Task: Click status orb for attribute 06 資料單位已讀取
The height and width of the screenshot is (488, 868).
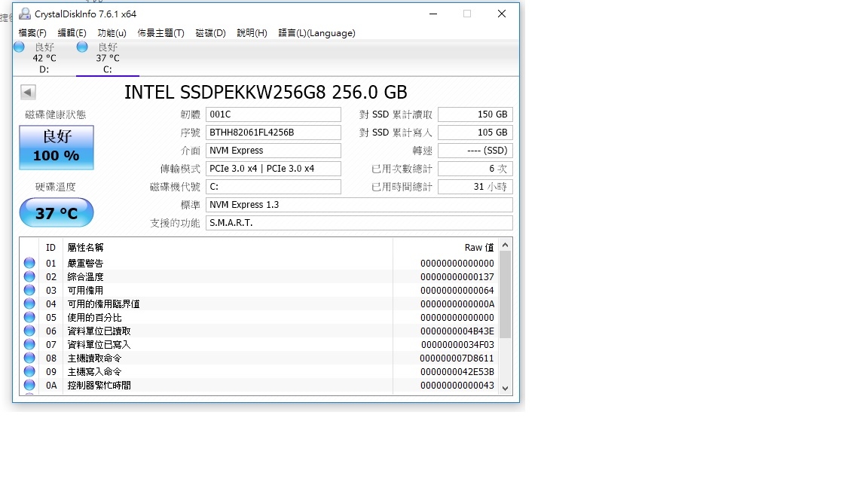Action: tap(29, 331)
